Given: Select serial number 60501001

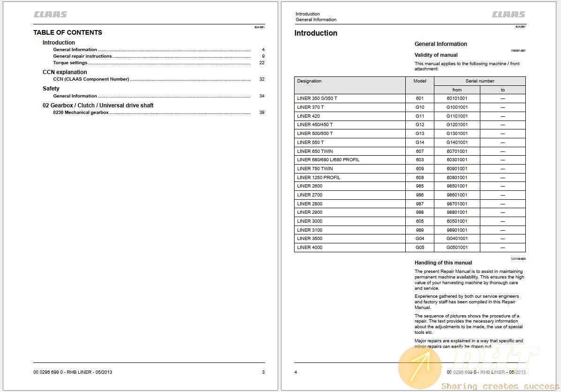Looking at the screenshot, I should (x=457, y=221).
